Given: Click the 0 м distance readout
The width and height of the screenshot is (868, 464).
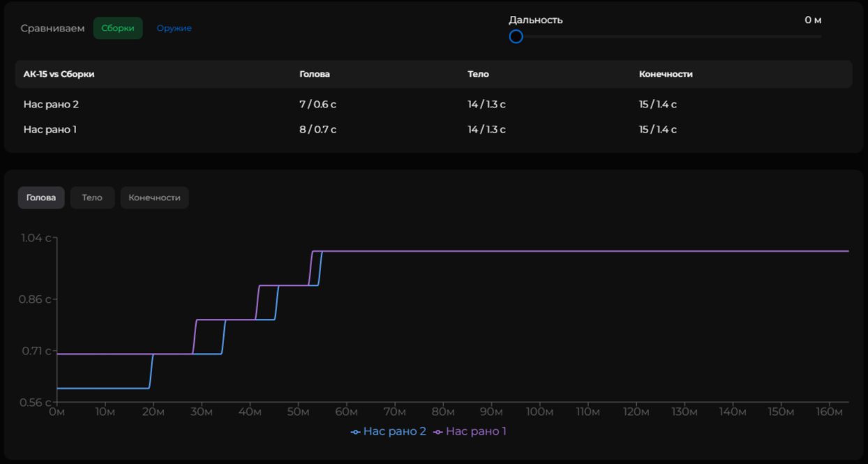Looking at the screenshot, I should (x=813, y=20).
